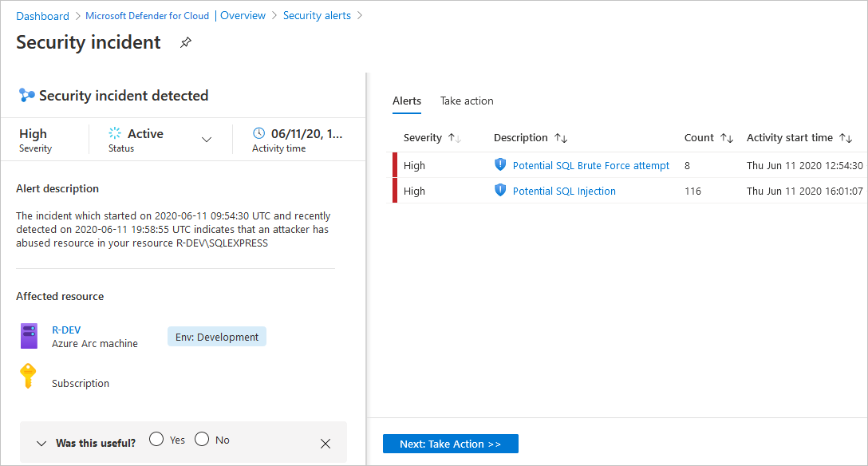
Task: Collapse the 'Was this useful?' feedback section
Action: (41, 443)
